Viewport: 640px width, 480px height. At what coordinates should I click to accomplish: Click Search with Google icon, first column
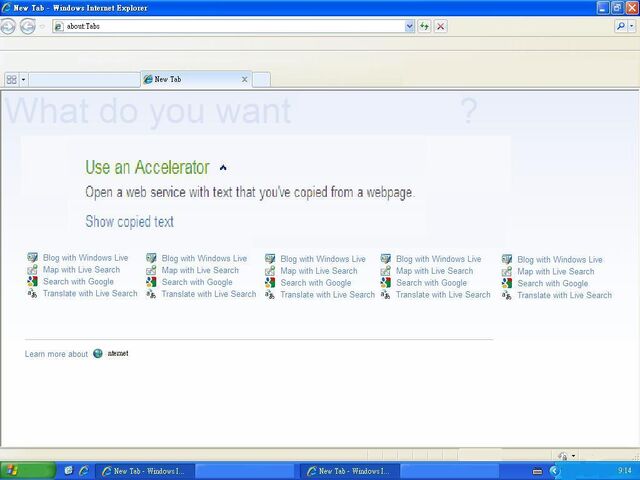pos(33,281)
